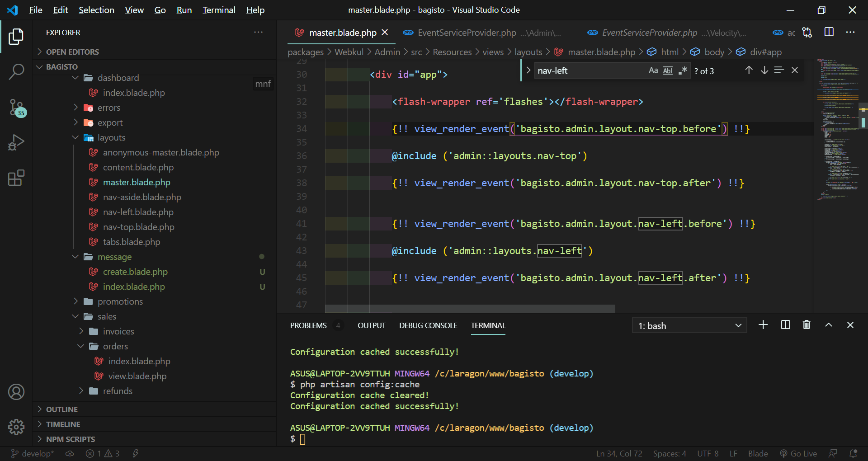
Task: Toggle Match Whole Word in find widget
Action: pyautogui.click(x=668, y=71)
